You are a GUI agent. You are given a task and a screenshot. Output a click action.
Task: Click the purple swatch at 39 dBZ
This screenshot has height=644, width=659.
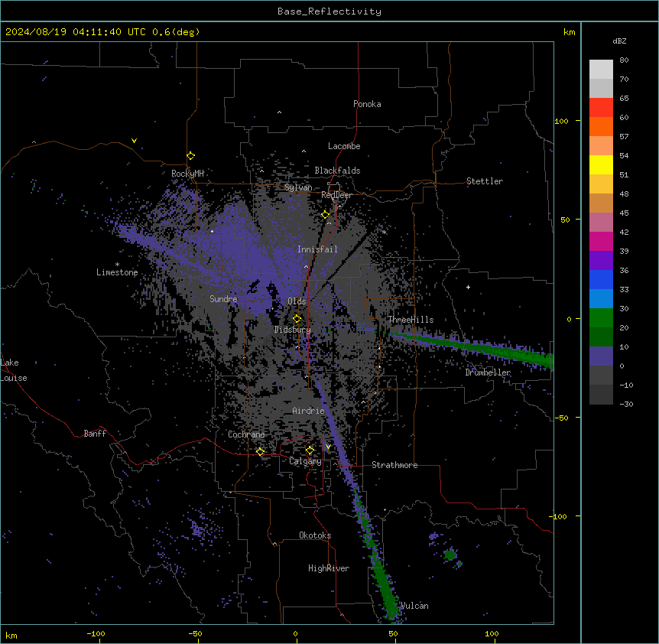[x=601, y=260]
